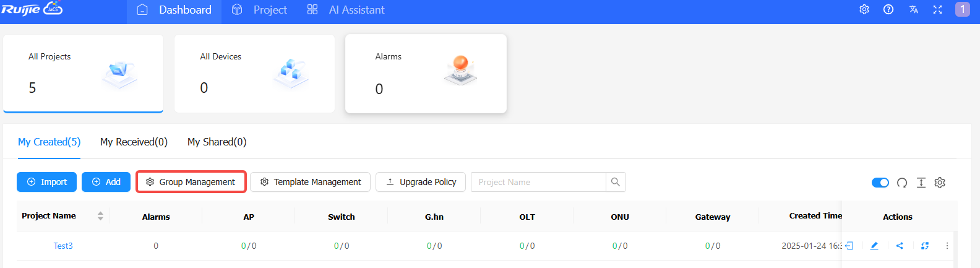This screenshot has width=980, height=268.
Task: Select the Alarms summary card
Action: click(426, 74)
